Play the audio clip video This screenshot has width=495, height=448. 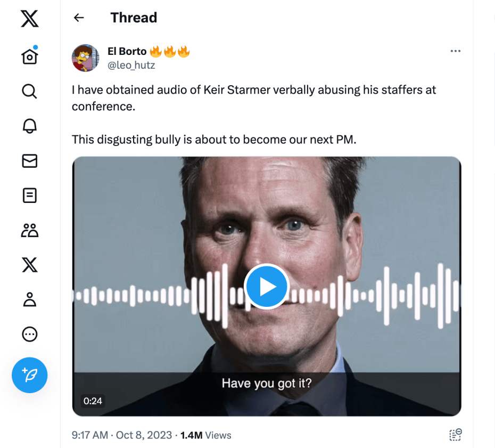(266, 287)
